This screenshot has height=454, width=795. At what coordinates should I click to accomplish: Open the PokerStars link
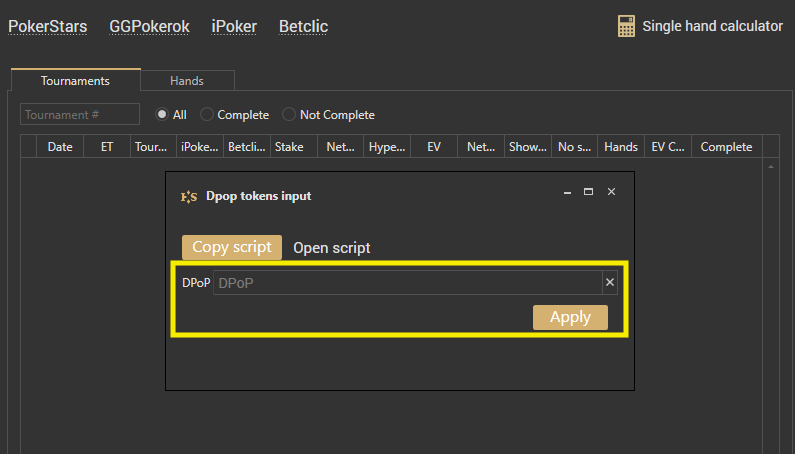point(48,27)
